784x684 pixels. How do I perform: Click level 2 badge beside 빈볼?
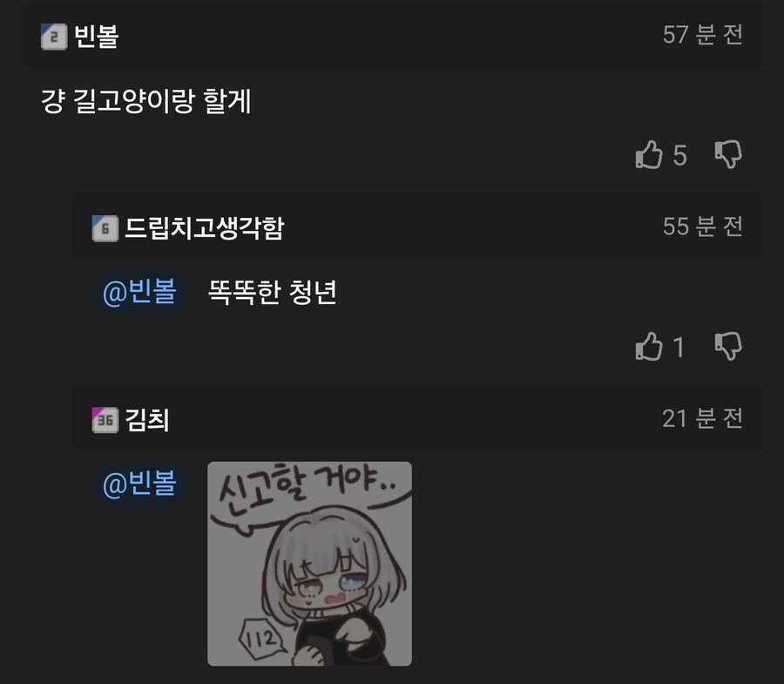54,37
